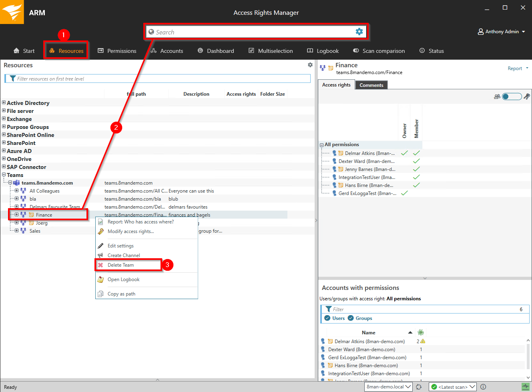
Task: Click the info icon in status bar
Action: tap(483, 387)
